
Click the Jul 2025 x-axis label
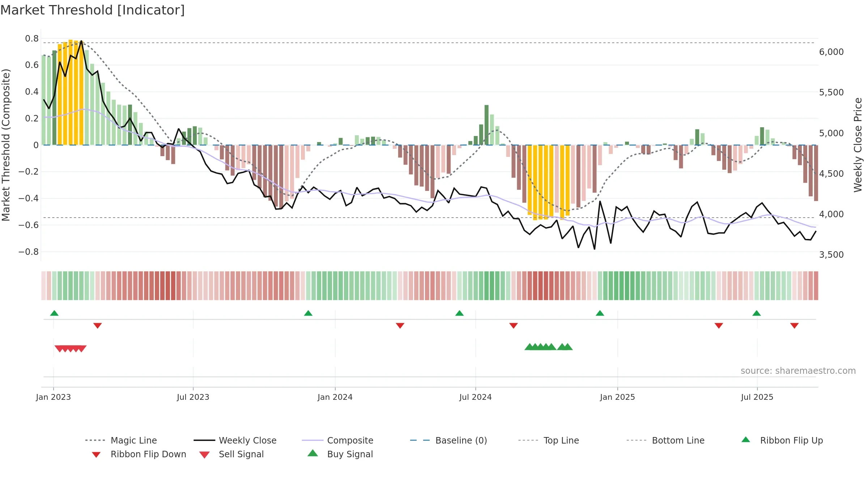pyautogui.click(x=757, y=397)
